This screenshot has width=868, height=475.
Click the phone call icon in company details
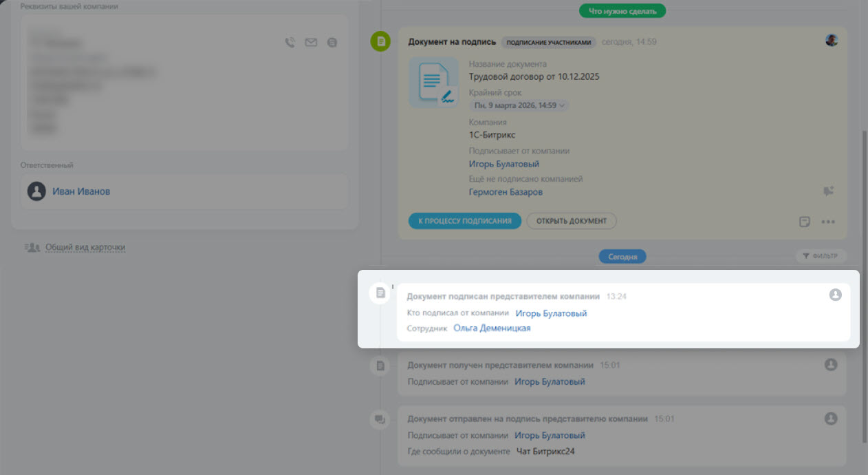pos(290,43)
